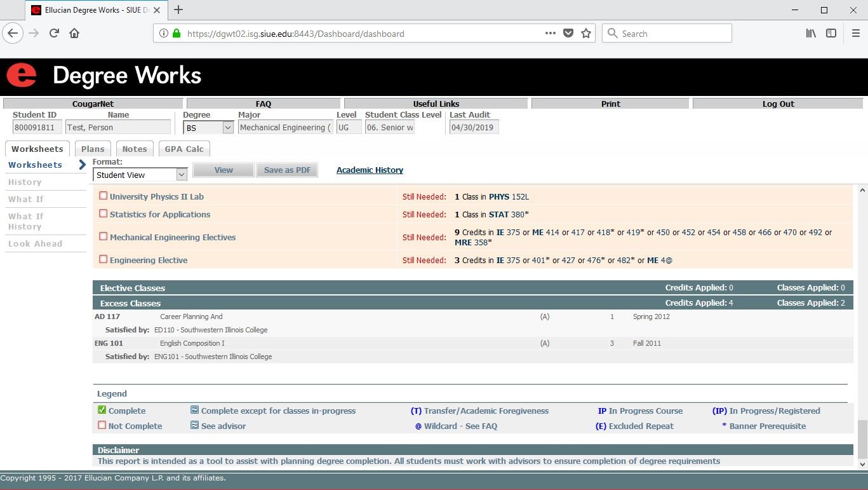868x490 pixels.
Task: Open the Academic History link
Action: coord(370,170)
